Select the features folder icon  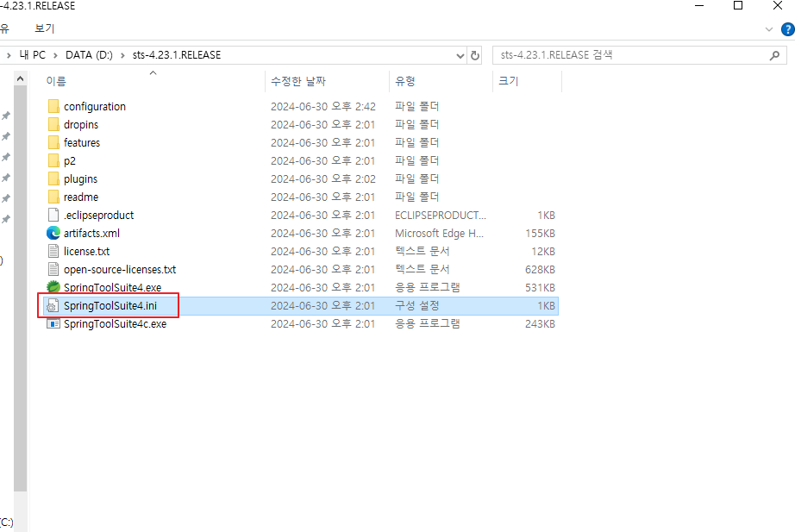tap(53, 142)
